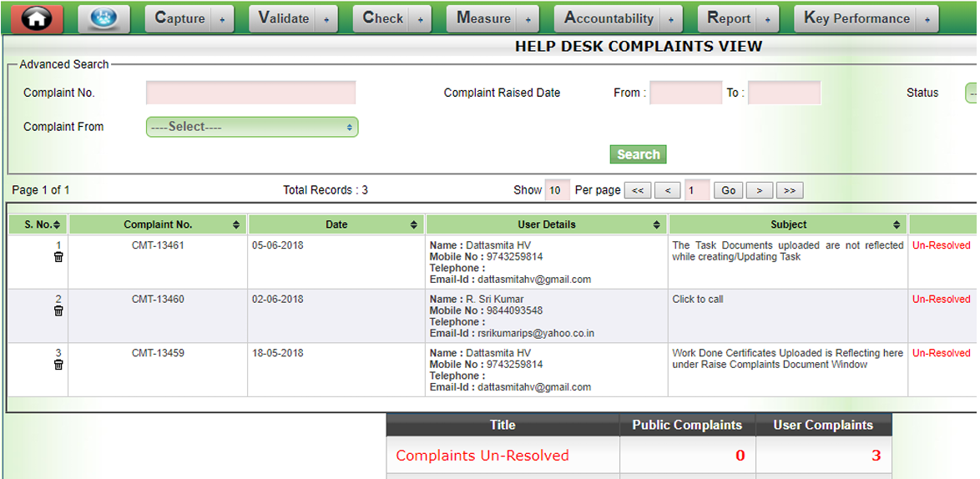Click trash icon for complaint CMT-13460

[x=58, y=310]
